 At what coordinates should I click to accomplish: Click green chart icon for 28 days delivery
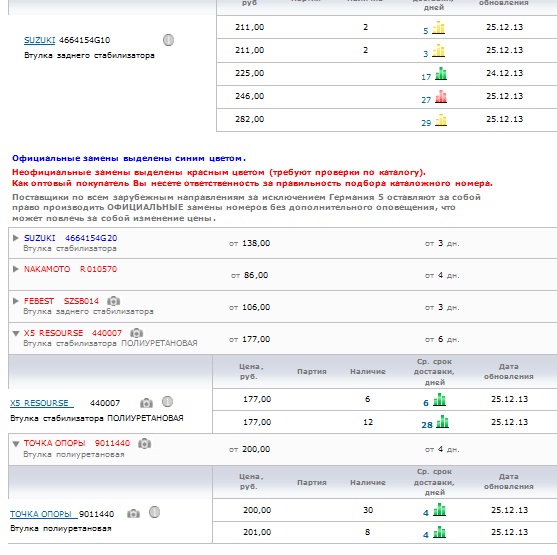pos(442,421)
